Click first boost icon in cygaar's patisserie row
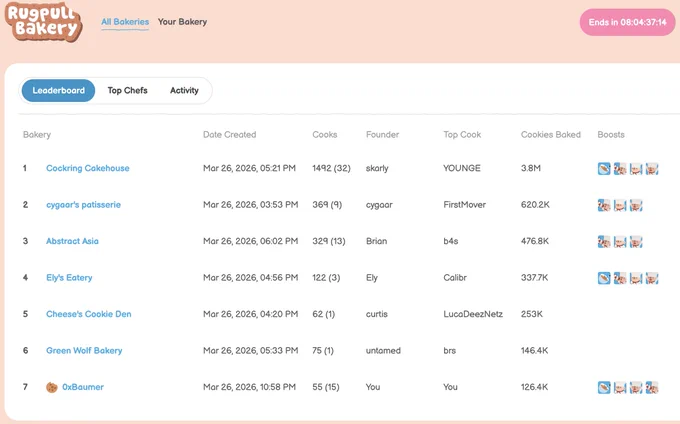The width and height of the screenshot is (680, 424). coord(604,205)
